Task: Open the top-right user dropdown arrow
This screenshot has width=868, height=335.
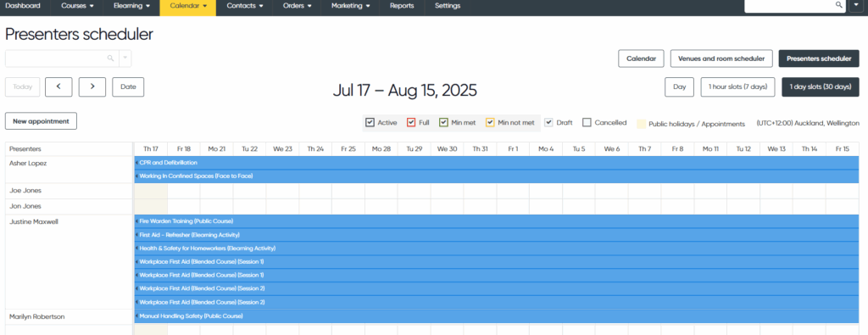Action: coord(855,5)
